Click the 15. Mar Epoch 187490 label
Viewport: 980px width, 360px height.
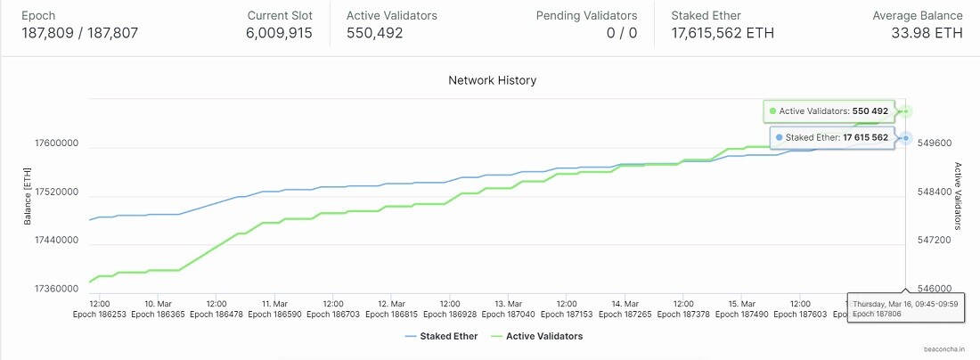tap(741, 309)
